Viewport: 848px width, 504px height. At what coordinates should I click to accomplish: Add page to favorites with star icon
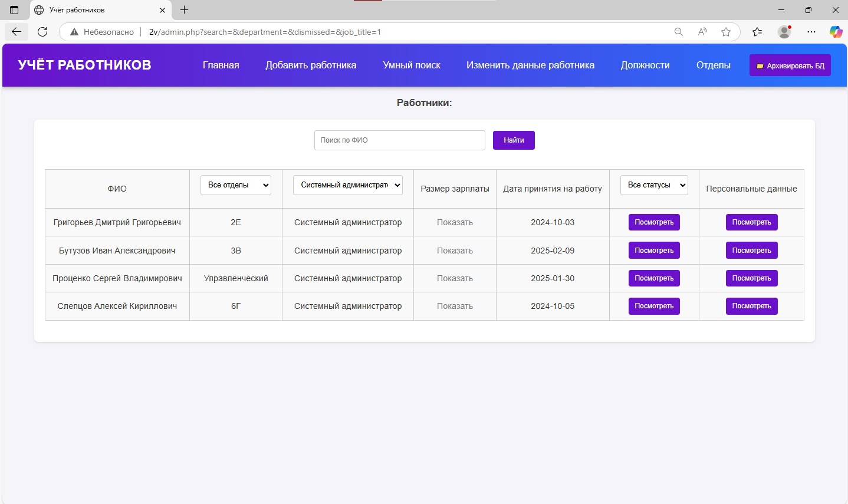(726, 32)
